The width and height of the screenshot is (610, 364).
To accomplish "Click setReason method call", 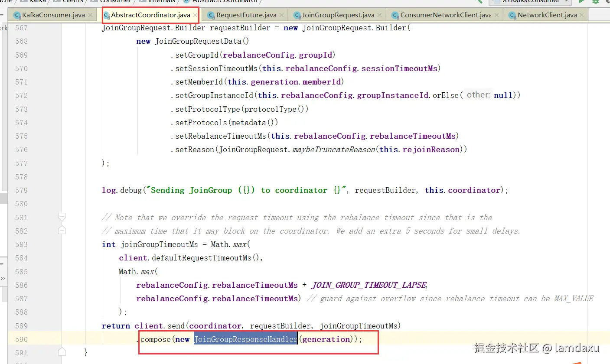I will coord(195,149).
